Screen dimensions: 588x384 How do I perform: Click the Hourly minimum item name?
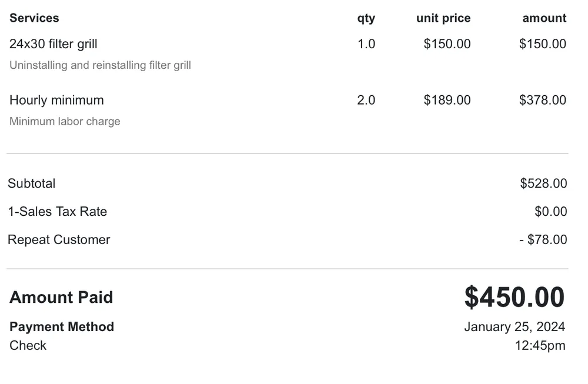pyautogui.click(x=56, y=101)
